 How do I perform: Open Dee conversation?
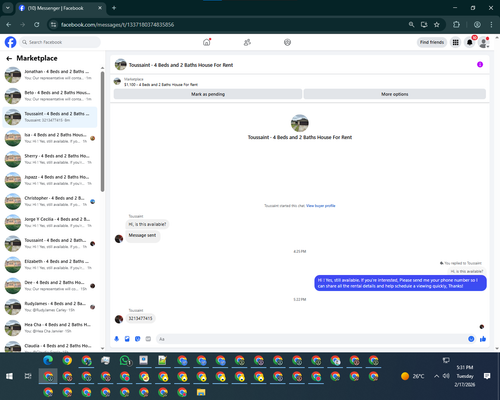(50, 286)
